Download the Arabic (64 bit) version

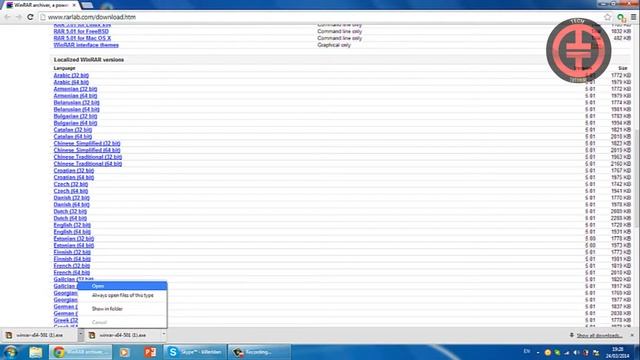[x=71, y=82]
